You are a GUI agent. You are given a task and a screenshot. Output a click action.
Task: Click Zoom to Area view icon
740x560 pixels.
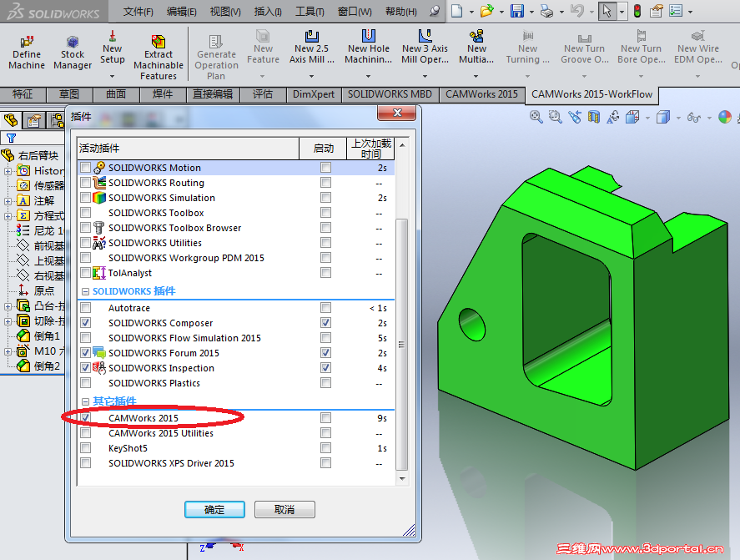click(555, 117)
